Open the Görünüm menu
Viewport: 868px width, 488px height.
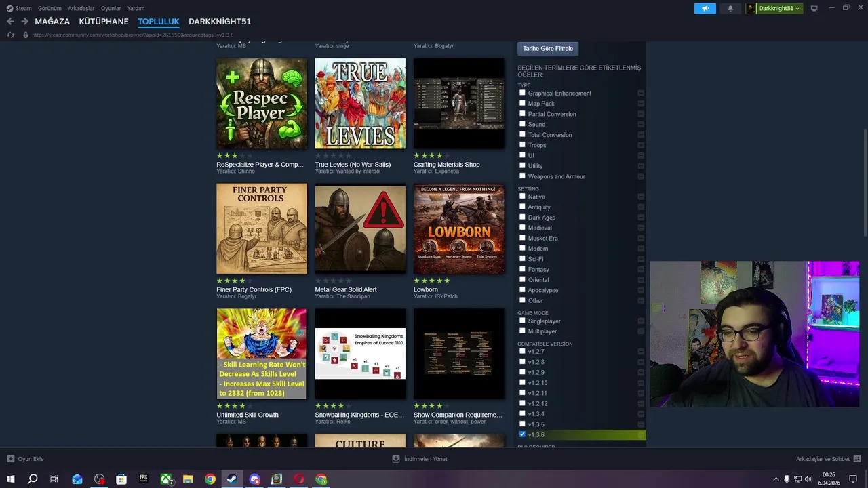[50, 8]
